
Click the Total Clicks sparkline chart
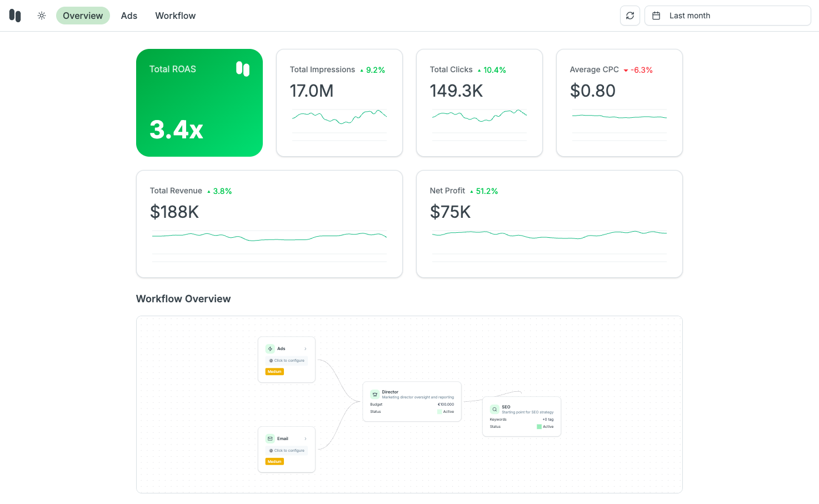tap(480, 125)
